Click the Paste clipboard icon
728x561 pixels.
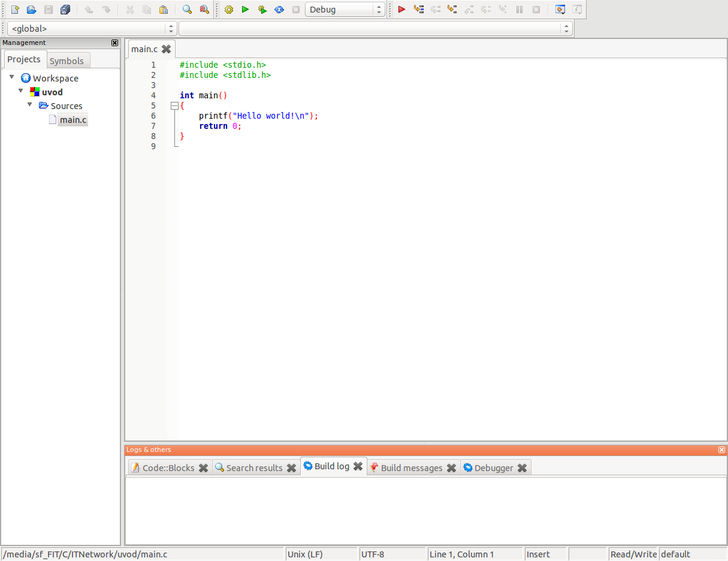pyautogui.click(x=163, y=10)
